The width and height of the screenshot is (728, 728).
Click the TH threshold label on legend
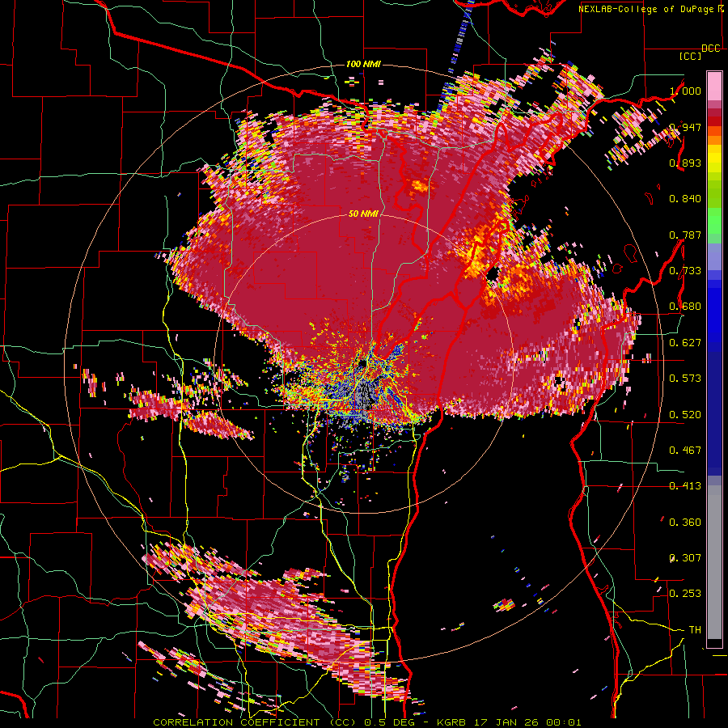(695, 629)
